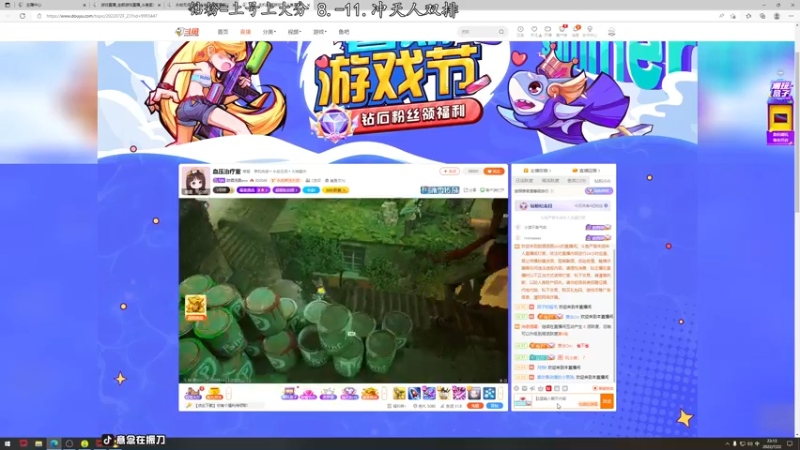800x450 pixels.
Task: Select the rocket gift icon
Action: 414,393
